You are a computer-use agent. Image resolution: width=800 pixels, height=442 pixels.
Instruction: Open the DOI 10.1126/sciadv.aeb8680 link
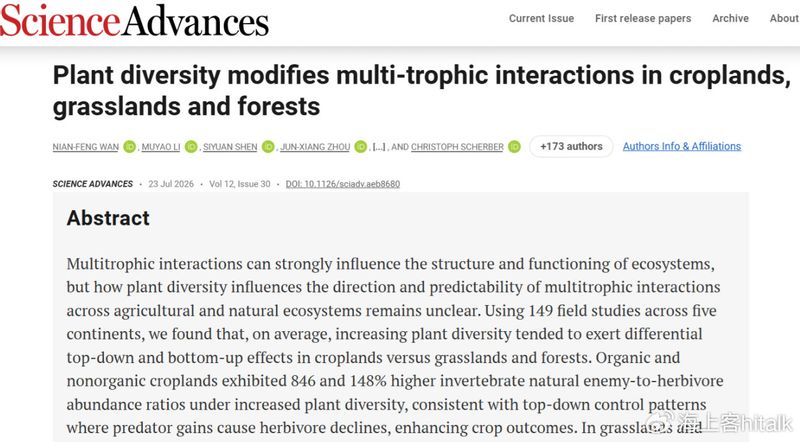click(x=343, y=184)
